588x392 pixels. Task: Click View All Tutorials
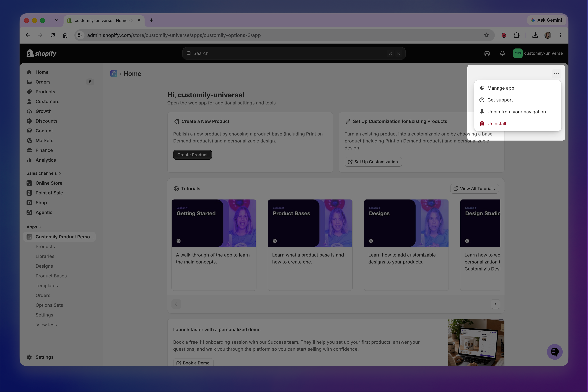coord(474,189)
